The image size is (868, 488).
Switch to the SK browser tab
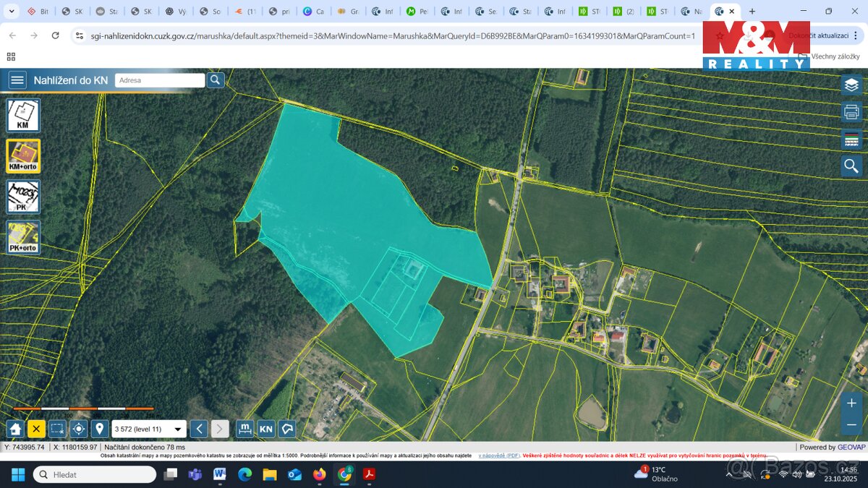[x=71, y=11]
